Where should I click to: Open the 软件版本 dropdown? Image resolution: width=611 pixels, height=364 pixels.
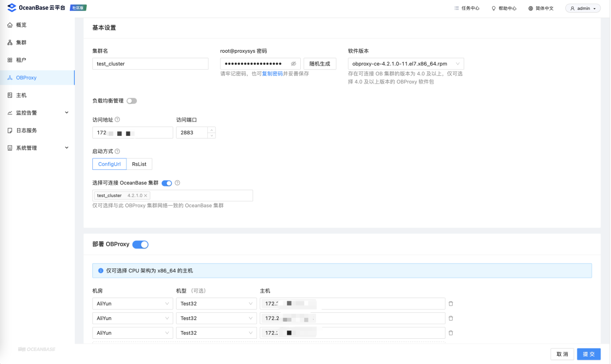pos(406,64)
